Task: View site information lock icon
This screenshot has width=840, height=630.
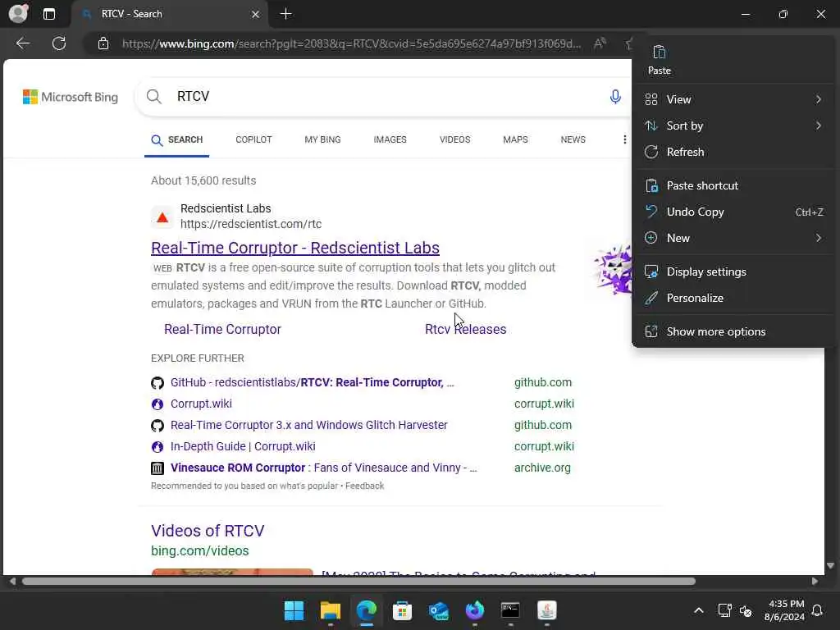Action: pos(103,43)
